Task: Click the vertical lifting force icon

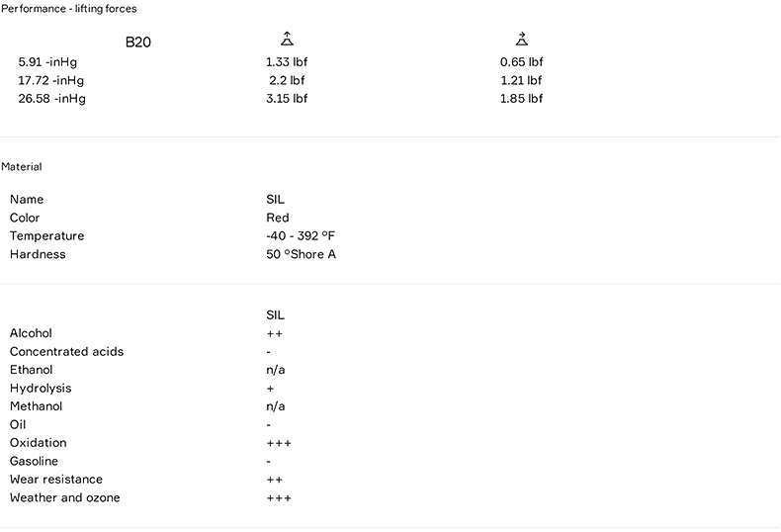Action: [x=287, y=40]
